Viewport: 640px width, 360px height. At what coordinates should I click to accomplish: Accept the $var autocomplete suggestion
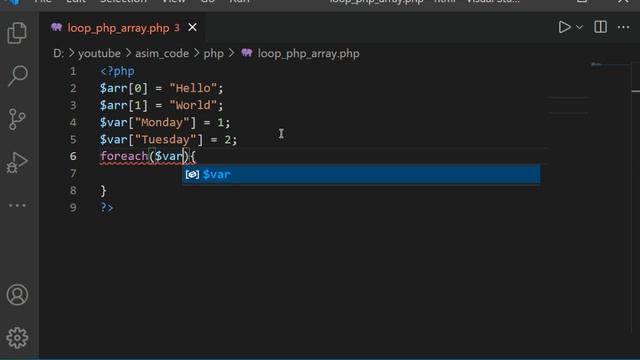(x=361, y=174)
